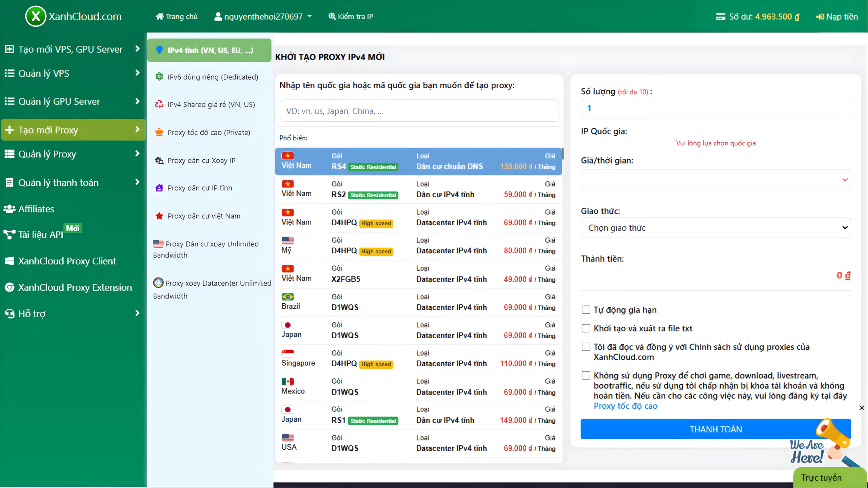Click the THANH TOÁN payment button

[x=716, y=429]
